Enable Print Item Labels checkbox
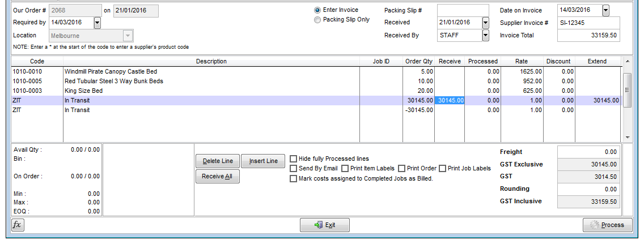The width and height of the screenshot is (644, 244). [x=345, y=169]
